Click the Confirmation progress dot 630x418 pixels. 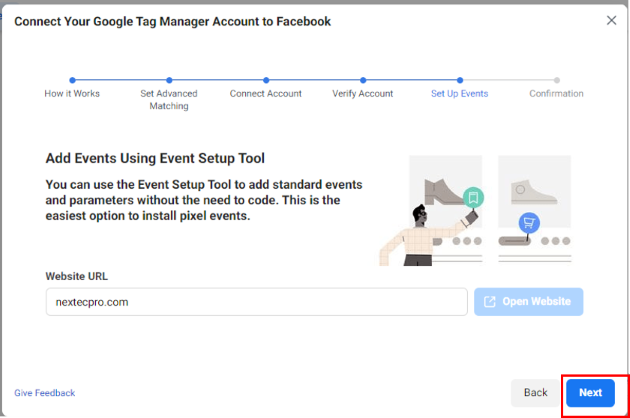pos(556,80)
